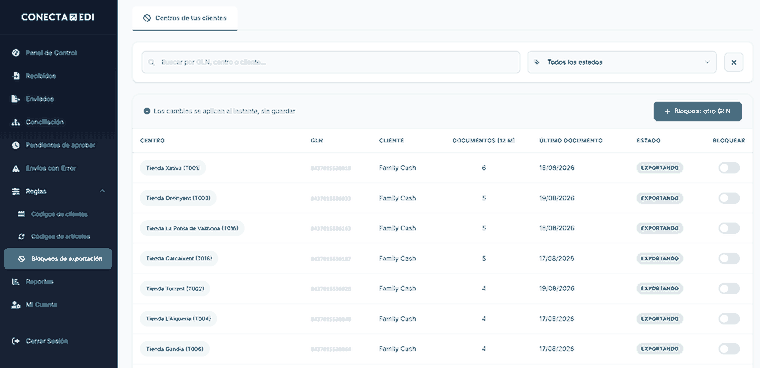Click the Tienda Xàtiva centre chip

coord(173,168)
